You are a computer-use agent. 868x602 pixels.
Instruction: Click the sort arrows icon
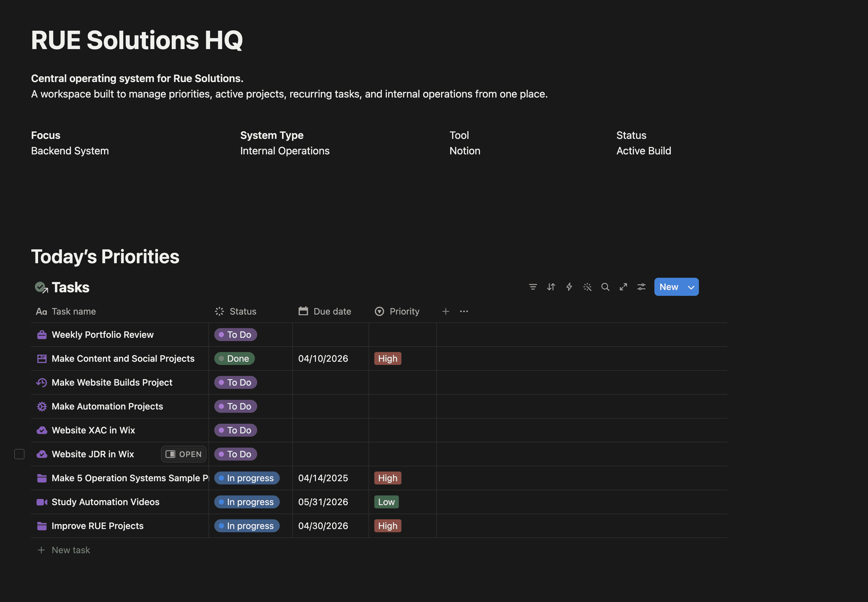pos(551,287)
